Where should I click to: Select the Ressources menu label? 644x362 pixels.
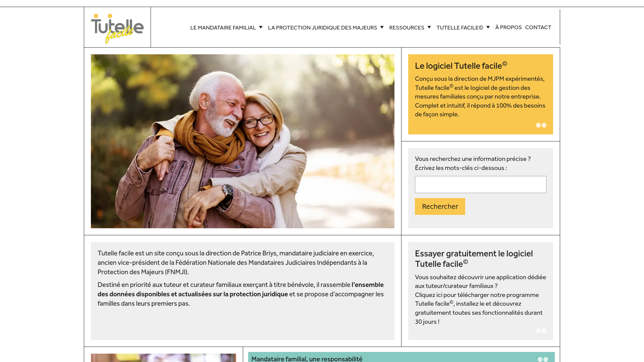407,27
